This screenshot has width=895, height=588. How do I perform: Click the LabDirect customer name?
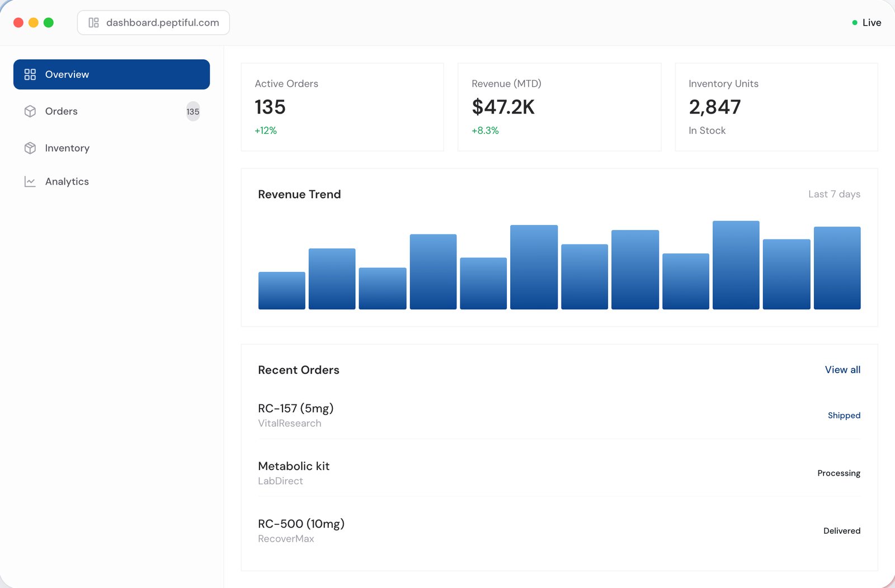(280, 481)
